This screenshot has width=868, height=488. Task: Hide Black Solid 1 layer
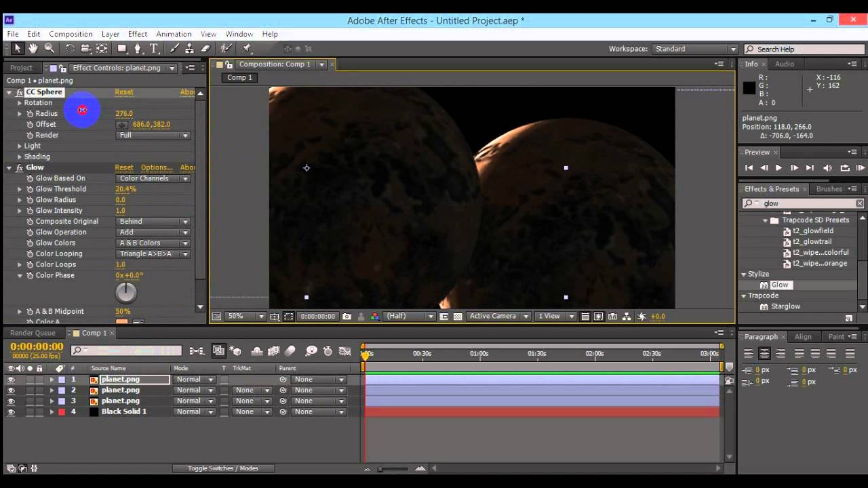pyautogui.click(x=11, y=412)
